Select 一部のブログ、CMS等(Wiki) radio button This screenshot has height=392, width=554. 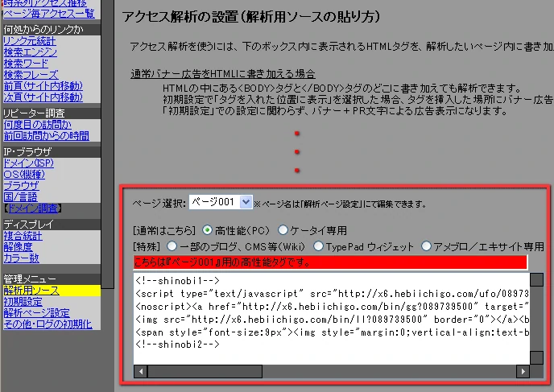(172, 246)
